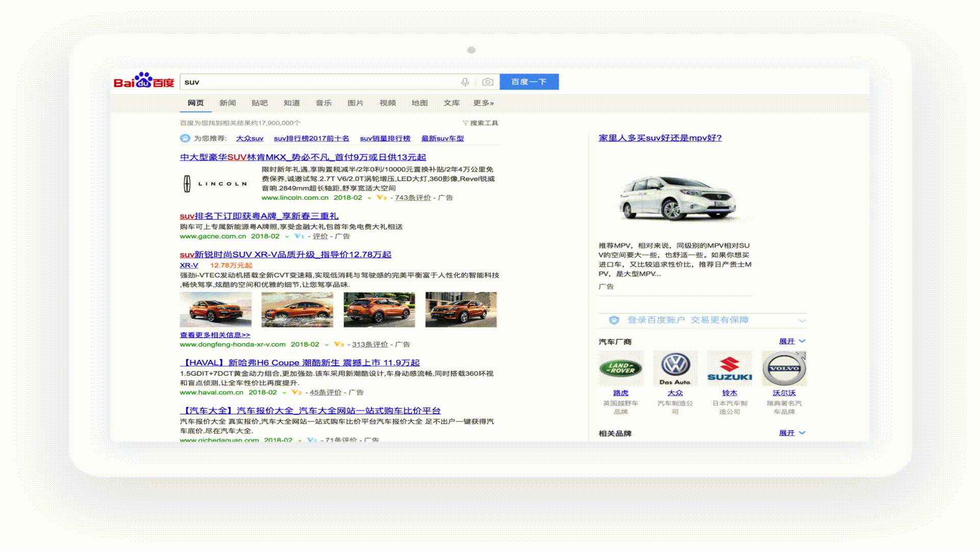Open dropdown arrow next to lincoln.com.cn date
The image size is (980, 551).
[369, 198]
